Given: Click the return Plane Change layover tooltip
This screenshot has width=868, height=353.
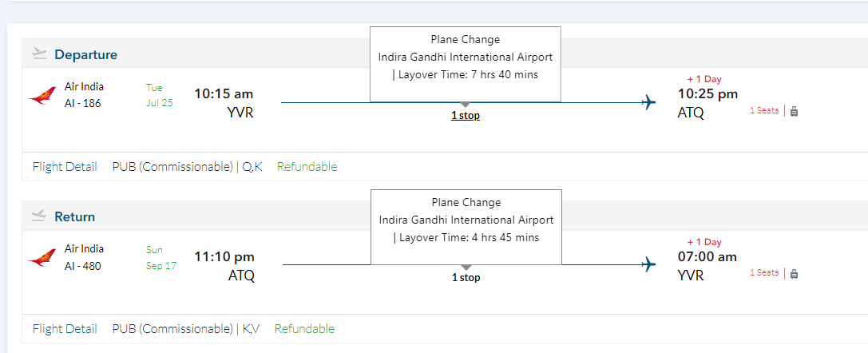Looking at the screenshot, I should [466, 220].
